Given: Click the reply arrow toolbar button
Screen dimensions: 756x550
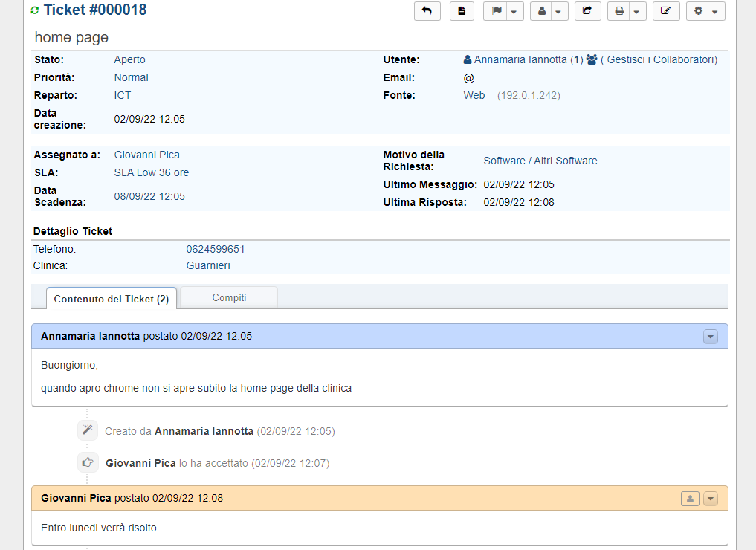Looking at the screenshot, I should click(x=427, y=11).
